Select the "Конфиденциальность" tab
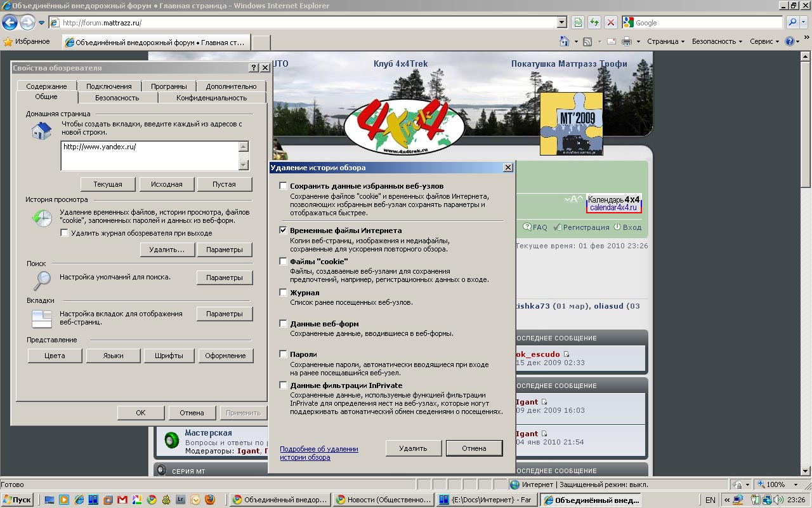The image size is (812, 508). [211, 98]
